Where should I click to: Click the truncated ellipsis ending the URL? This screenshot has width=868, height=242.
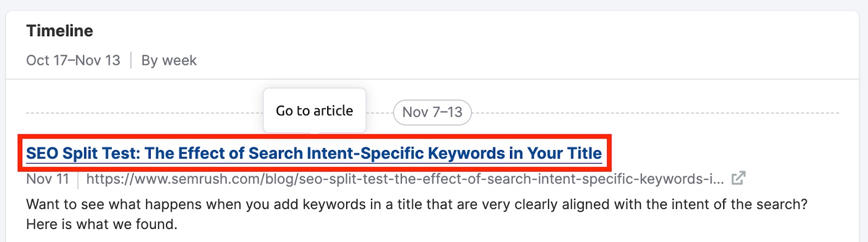717,180
